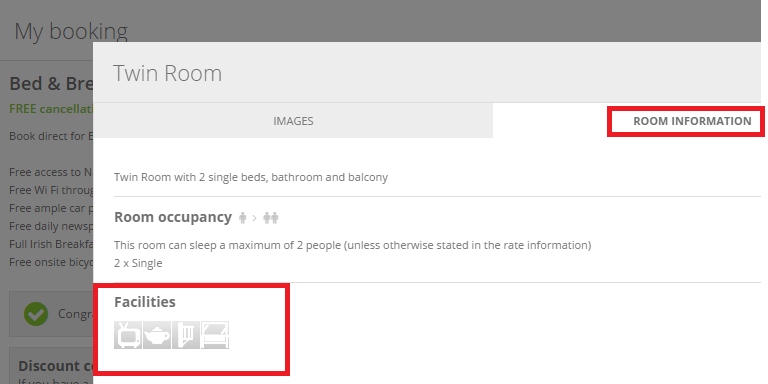Click the Free onsite bicycle line
Image resolution: width=768 pixels, height=384 pixels.
point(51,262)
